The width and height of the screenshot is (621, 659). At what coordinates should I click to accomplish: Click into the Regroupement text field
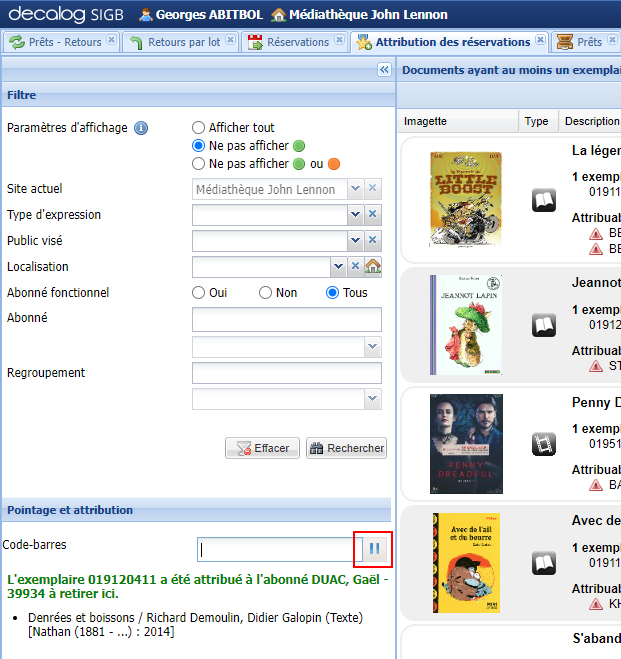[287, 373]
